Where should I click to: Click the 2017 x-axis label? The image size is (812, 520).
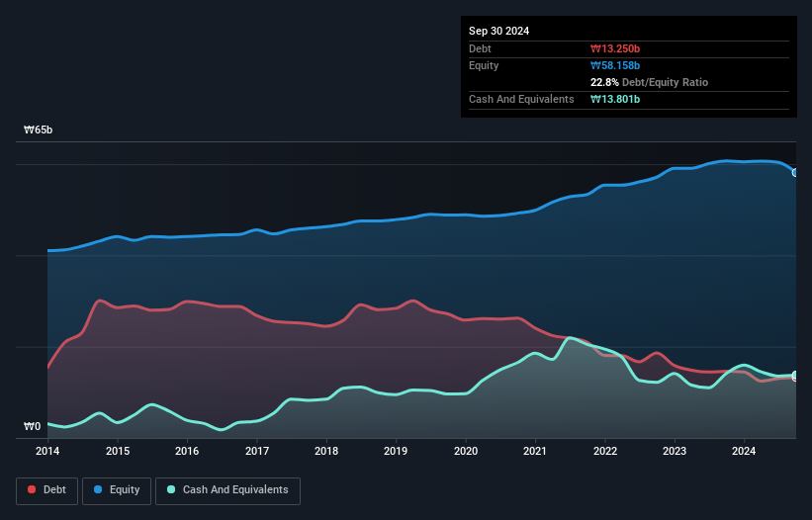257,451
